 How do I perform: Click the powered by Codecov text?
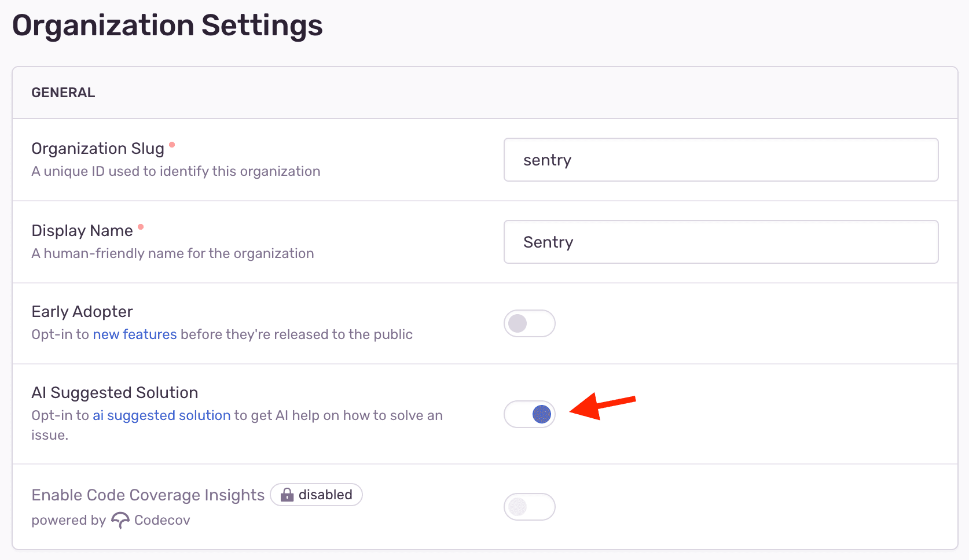coord(110,520)
